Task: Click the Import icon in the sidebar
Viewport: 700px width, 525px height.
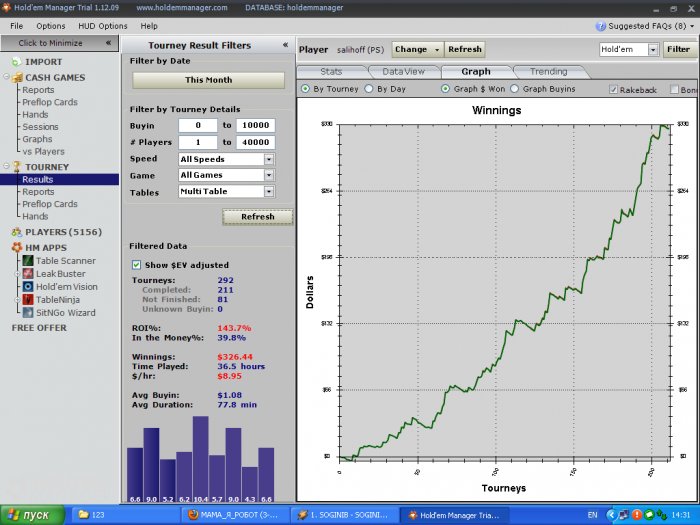Action: pyautogui.click(x=15, y=62)
